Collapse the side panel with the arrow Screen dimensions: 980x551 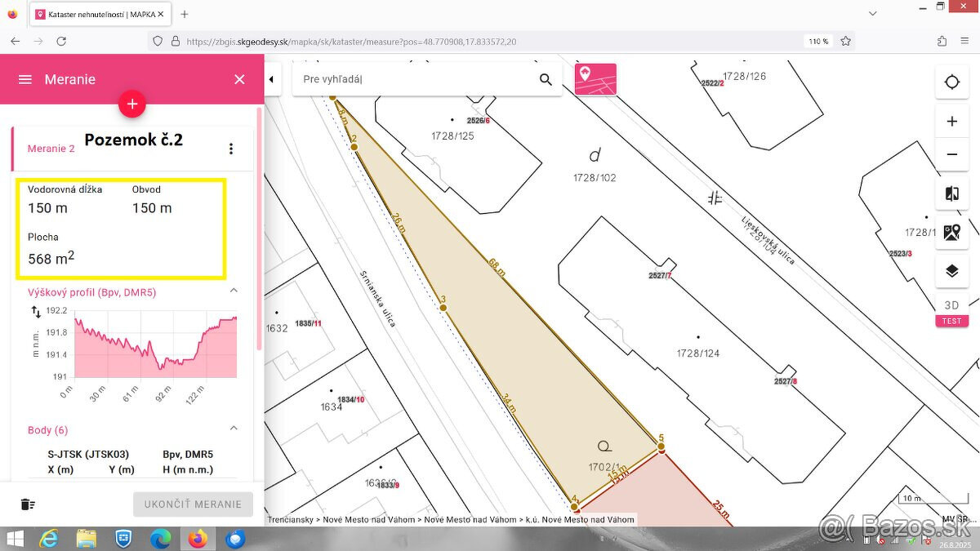click(x=272, y=79)
